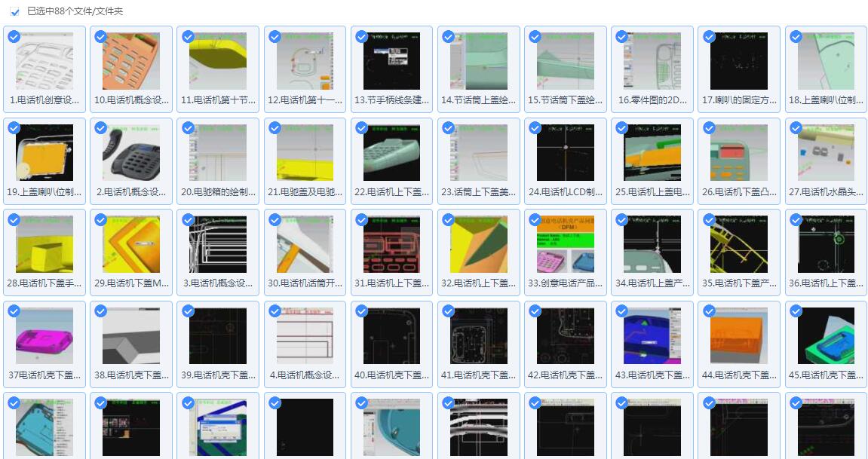Click the yellow wireframe thumbnail of file 35
Image resolution: width=868 pixels, height=459 pixels.
[x=739, y=244]
